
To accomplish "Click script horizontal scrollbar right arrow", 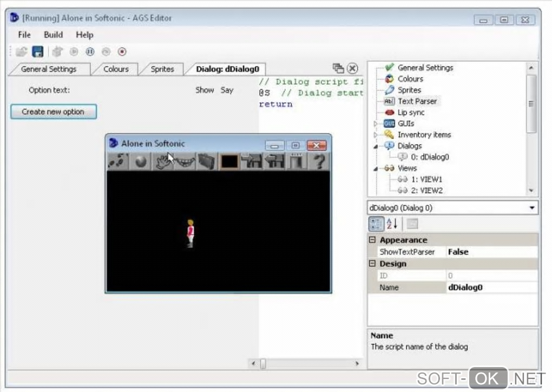I will click(357, 363).
